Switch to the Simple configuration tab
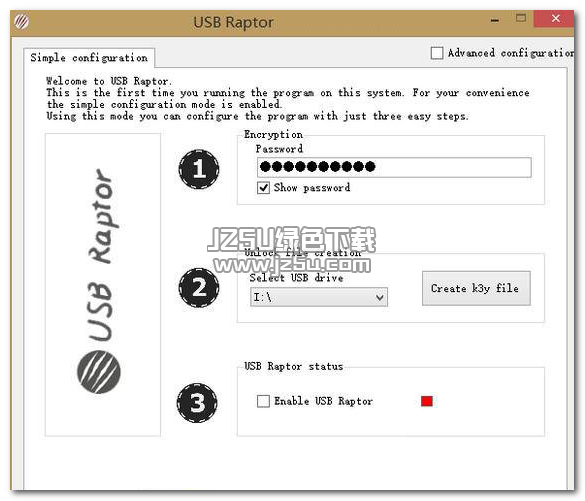 coord(89,58)
